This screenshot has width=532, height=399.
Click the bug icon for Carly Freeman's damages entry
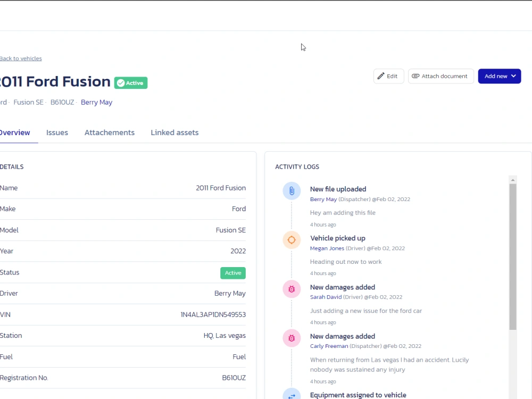[x=292, y=338]
